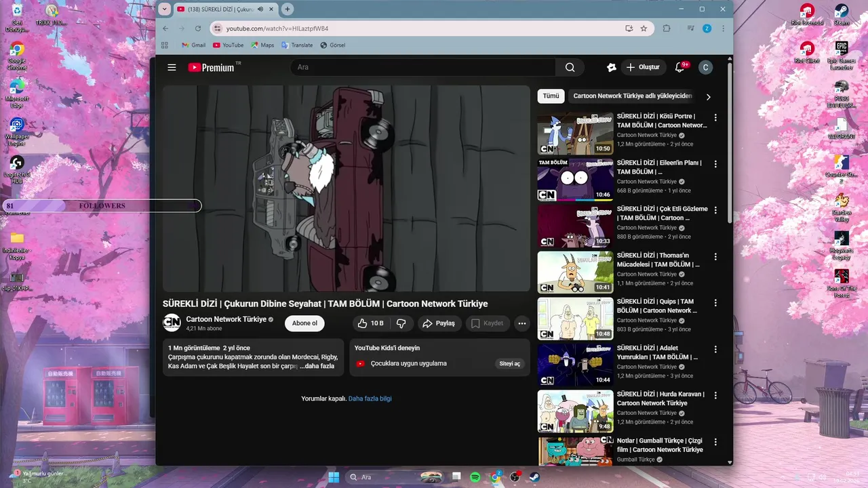This screenshot has width=868, height=488.
Task: Click the YouTube Ara search field
Action: click(x=423, y=67)
